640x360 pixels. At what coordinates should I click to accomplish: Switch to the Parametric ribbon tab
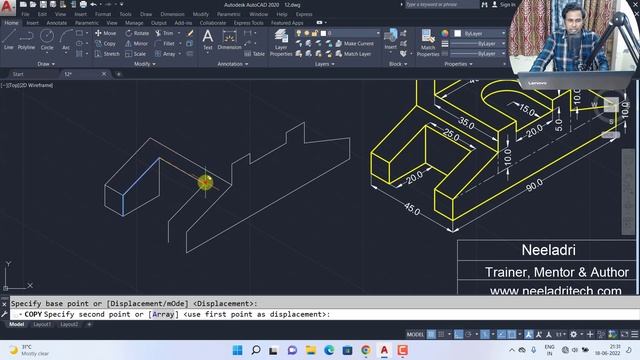(87, 23)
